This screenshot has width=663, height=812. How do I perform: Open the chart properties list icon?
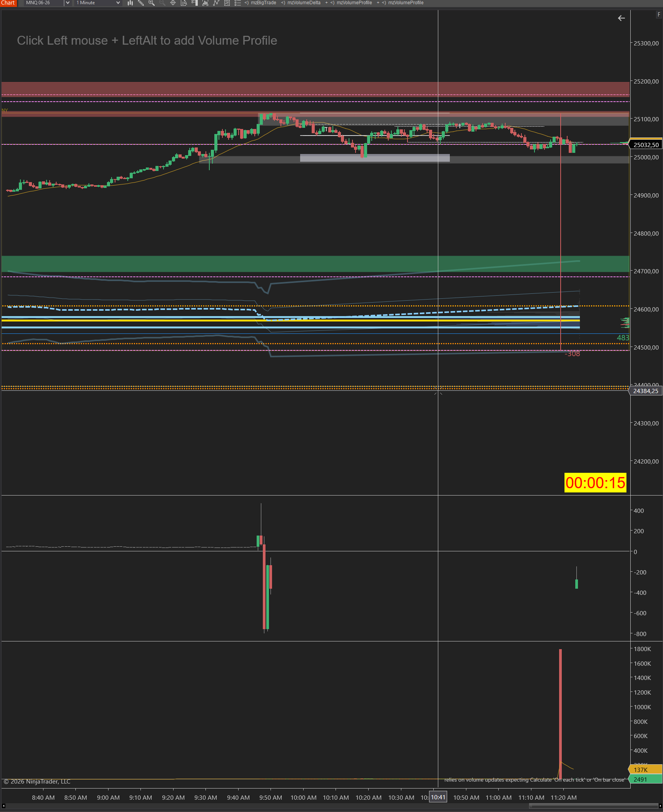click(x=238, y=3)
